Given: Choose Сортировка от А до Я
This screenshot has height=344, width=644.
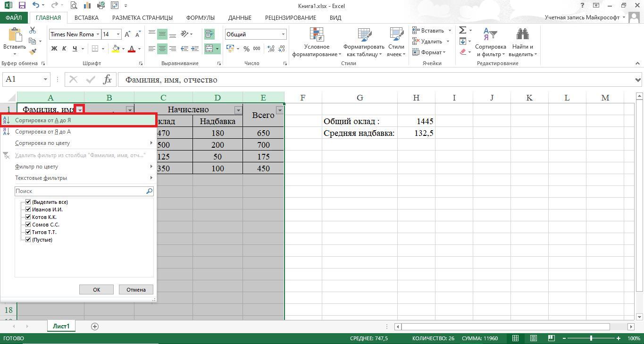Looking at the screenshot, I should coord(78,120).
